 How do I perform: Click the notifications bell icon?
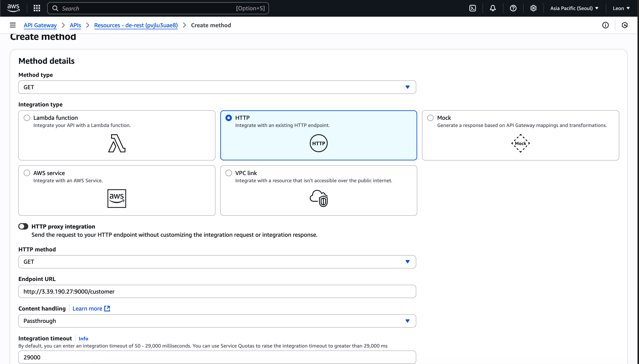point(492,8)
